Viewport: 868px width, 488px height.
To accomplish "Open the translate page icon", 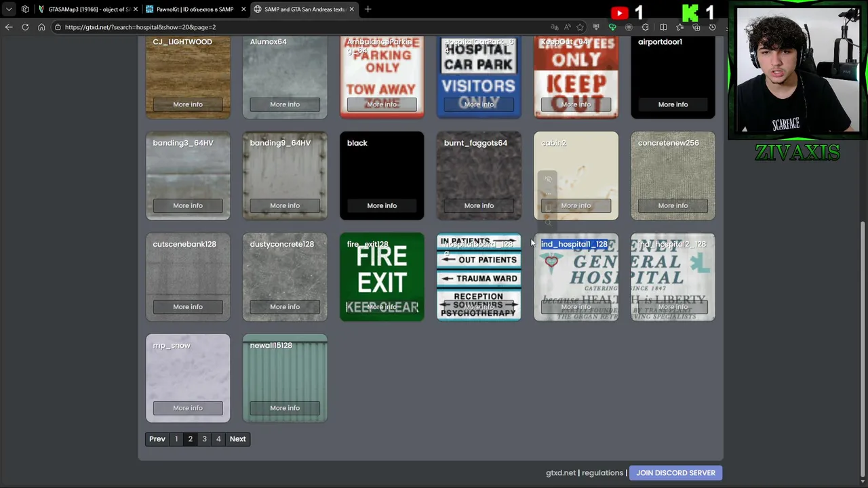I will pyautogui.click(x=555, y=27).
